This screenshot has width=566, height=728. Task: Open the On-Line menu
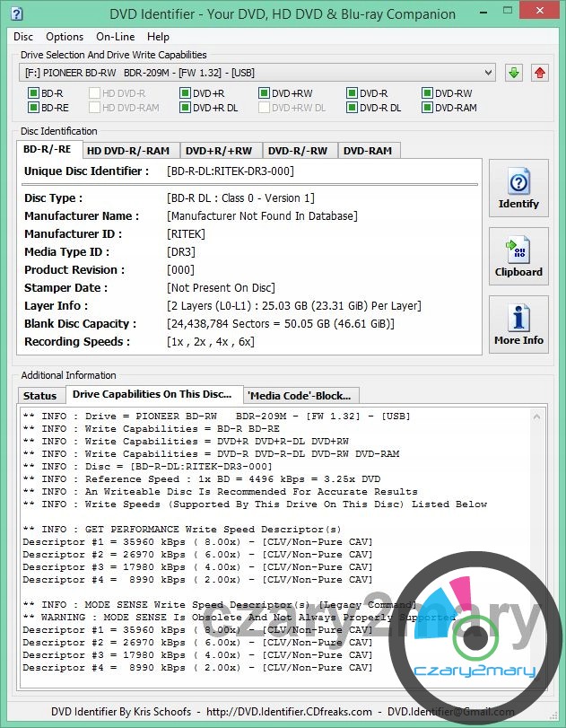(x=115, y=37)
